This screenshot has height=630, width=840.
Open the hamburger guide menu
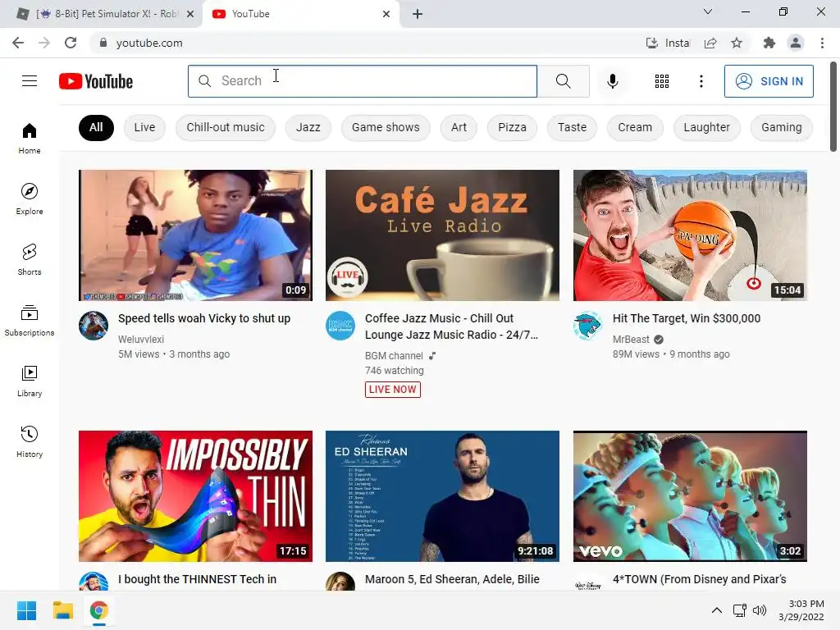pyautogui.click(x=30, y=81)
